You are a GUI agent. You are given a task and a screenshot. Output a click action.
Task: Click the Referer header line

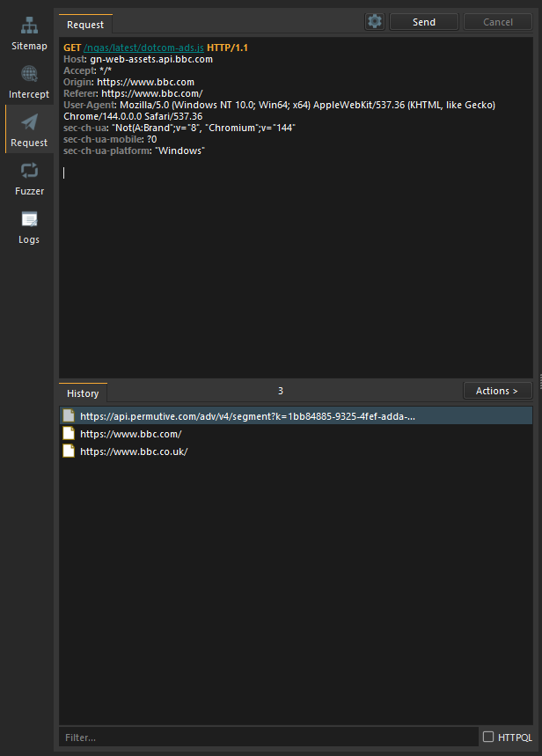coord(133,93)
